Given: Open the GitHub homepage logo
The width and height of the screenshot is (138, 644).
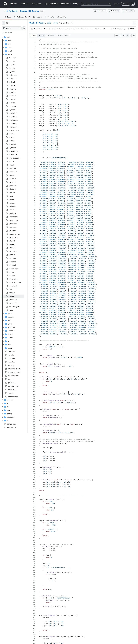Looking at the screenshot, I should (x=5, y=4).
